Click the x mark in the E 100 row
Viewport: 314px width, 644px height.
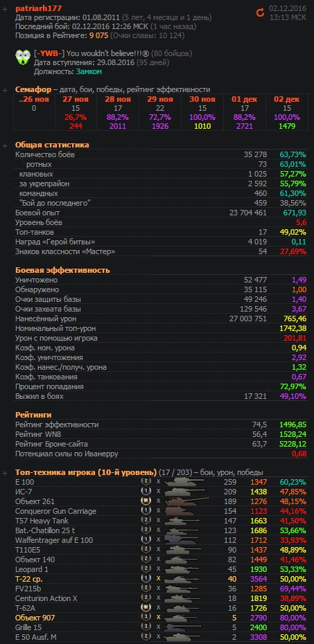(x=158, y=482)
